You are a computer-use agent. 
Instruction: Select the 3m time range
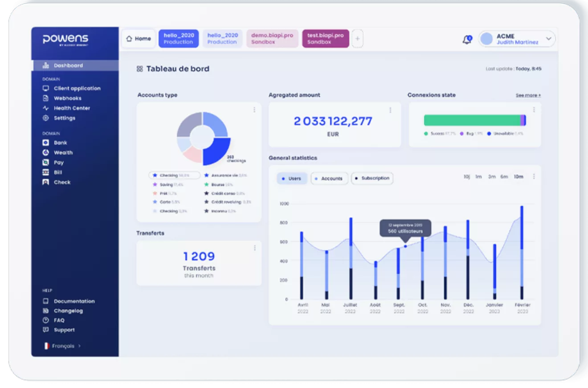(x=492, y=177)
